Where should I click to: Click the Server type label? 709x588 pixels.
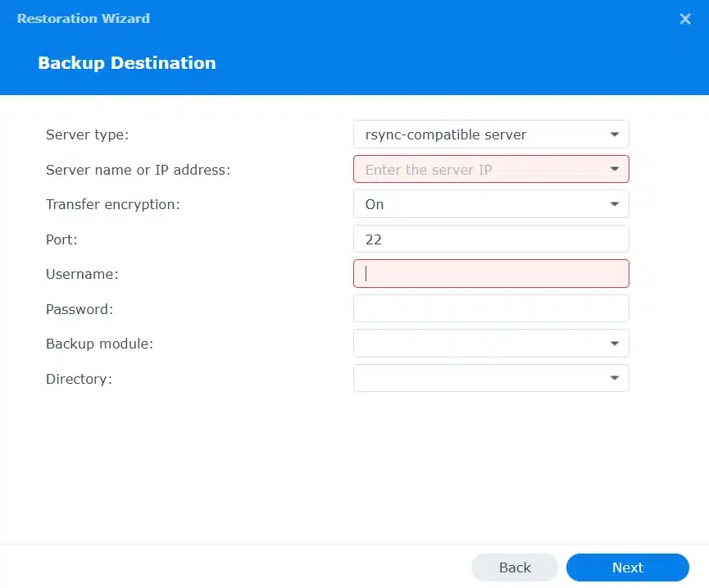pos(87,134)
